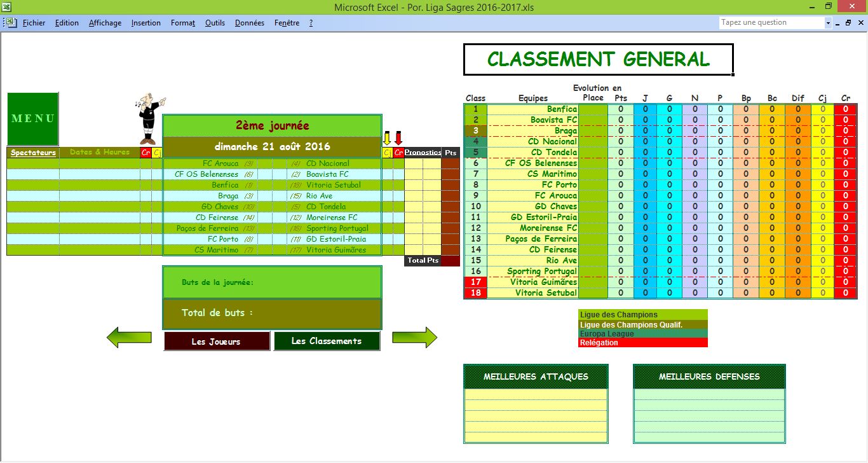Select the MEILLEURES ATTAQUES header box

click(536, 377)
